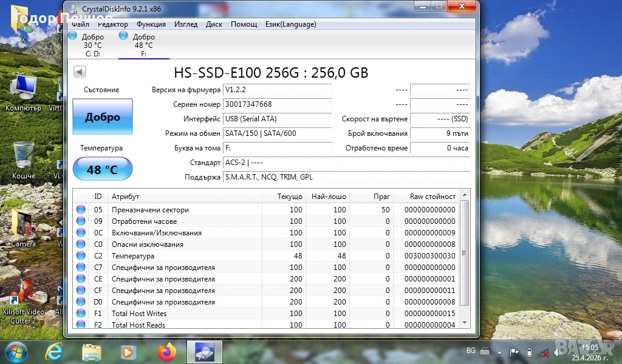622x364 pixels.
Task: Open Firefox from the taskbar
Action: (166, 351)
